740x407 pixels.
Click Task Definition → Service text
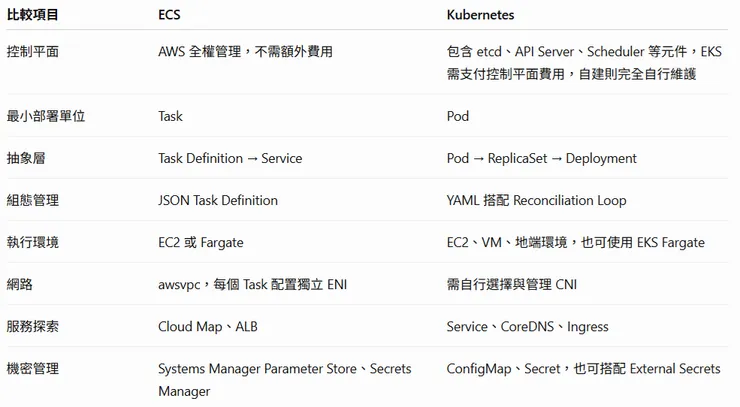pyautogui.click(x=230, y=158)
